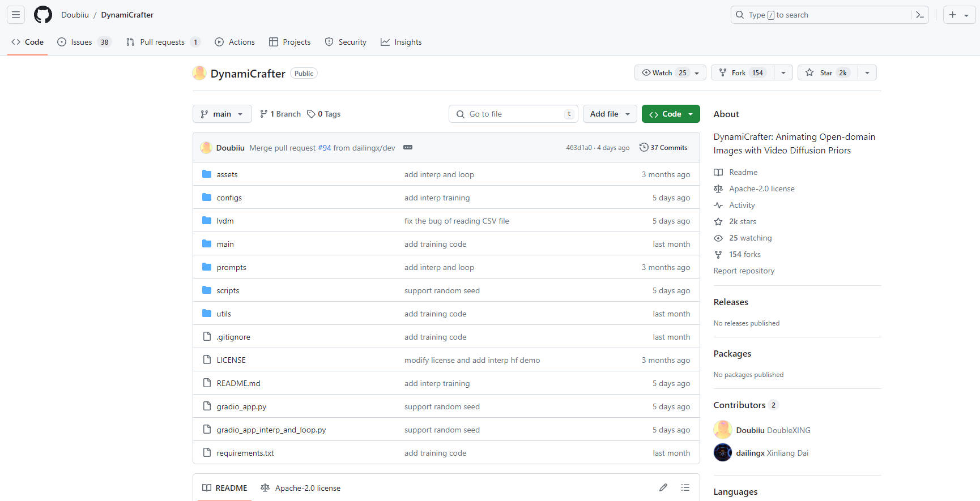Image resolution: width=980 pixels, height=501 pixels.
Task: View the 37 Commits history
Action: coord(663,147)
